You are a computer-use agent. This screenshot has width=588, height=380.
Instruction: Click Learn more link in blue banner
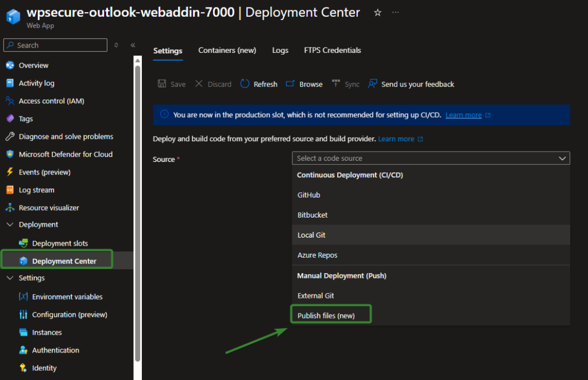463,115
